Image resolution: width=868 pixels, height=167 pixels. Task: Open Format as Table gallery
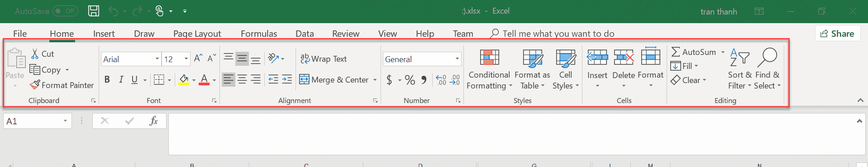tap(532, 69)
